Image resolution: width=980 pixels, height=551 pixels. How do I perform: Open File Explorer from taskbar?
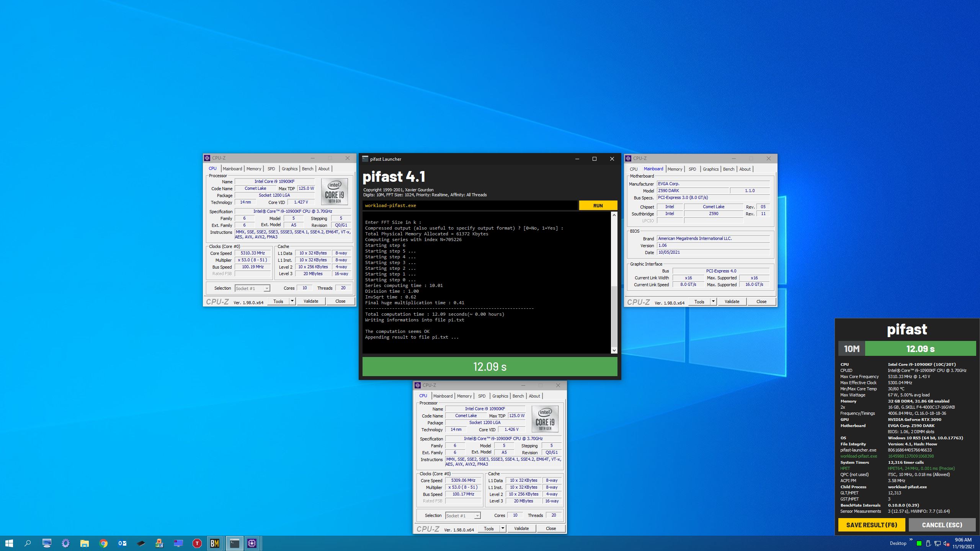pyautogui.click(x=84, y=543)
